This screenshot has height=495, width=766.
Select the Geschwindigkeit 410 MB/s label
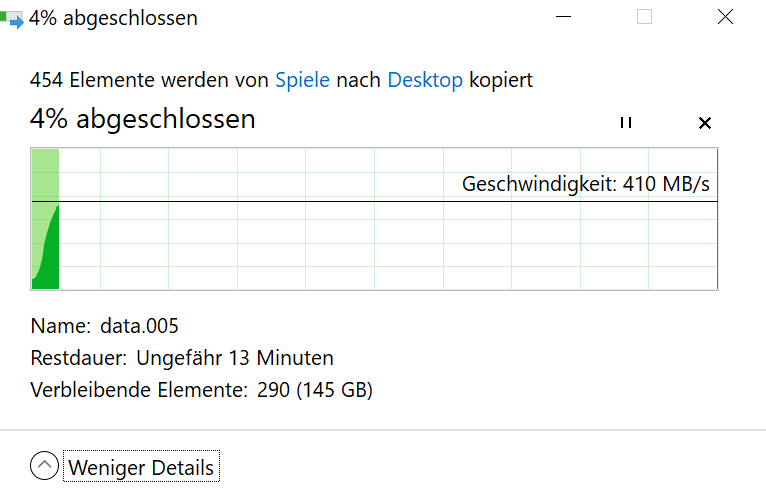(586, 184)
